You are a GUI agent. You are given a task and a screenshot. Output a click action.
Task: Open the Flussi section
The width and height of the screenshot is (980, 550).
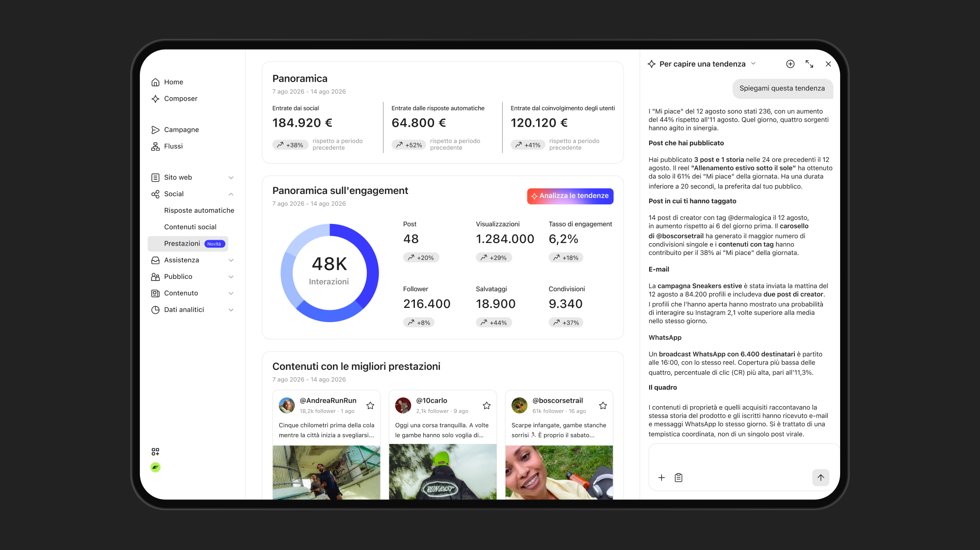pos(167,146)
